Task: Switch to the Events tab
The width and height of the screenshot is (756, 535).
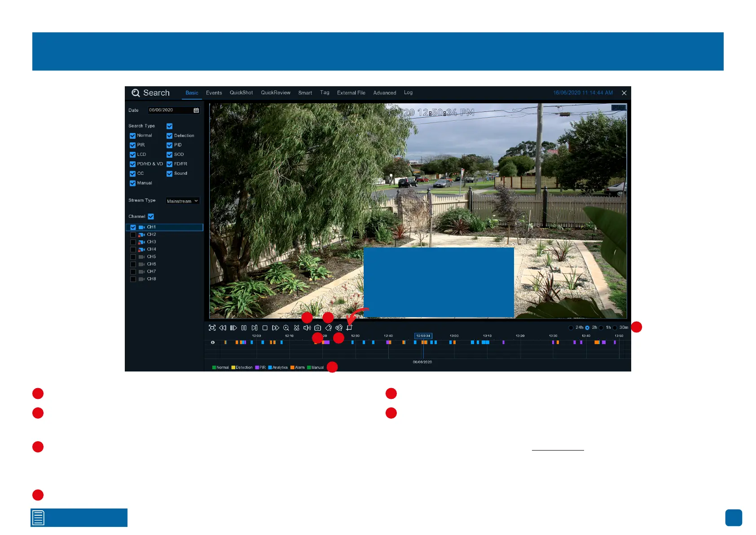Action: pos(214,93)
